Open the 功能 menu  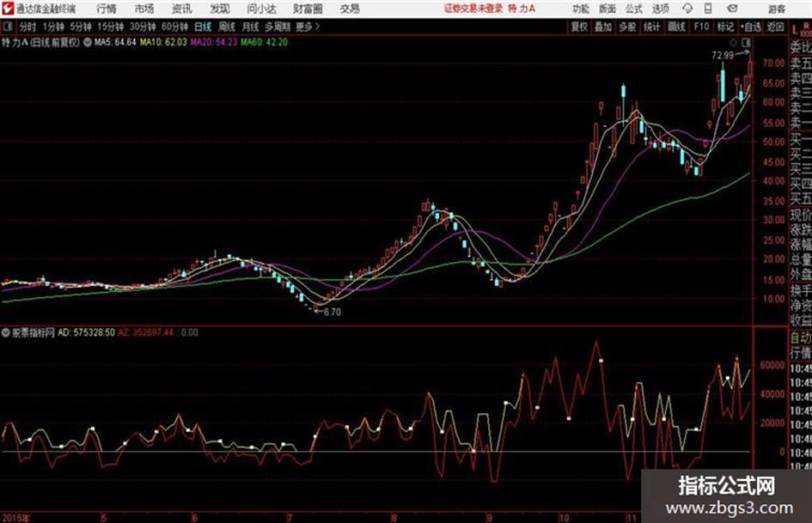(581, 9)
